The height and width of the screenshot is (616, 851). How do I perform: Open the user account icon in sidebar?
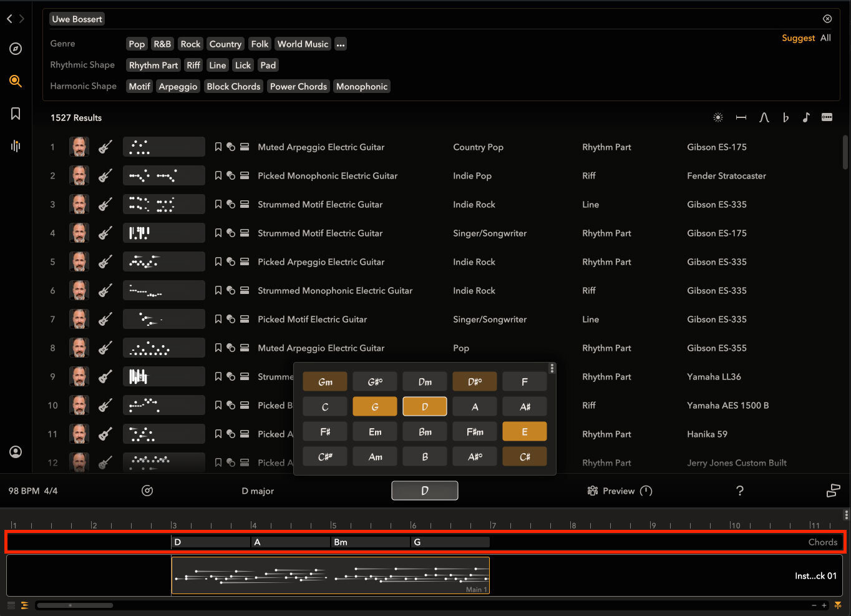pyautogui.click(x=16, y=452)
